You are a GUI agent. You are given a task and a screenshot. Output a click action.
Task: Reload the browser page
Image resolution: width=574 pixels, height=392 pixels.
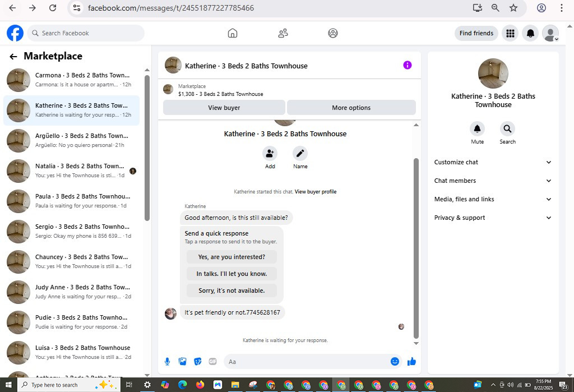point(53,8)
